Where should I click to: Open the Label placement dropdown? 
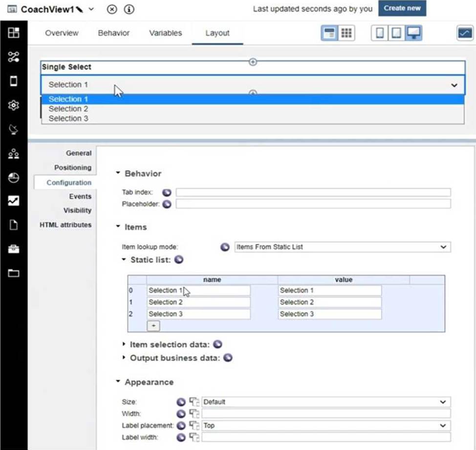[326, 426]
